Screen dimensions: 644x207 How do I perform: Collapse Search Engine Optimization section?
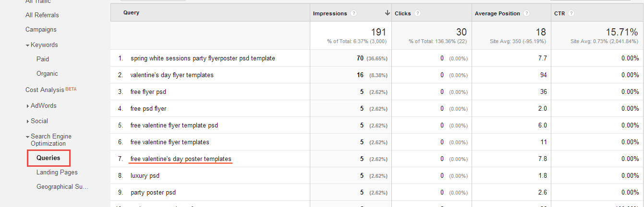pyautogui.click(x=28, y=137)
